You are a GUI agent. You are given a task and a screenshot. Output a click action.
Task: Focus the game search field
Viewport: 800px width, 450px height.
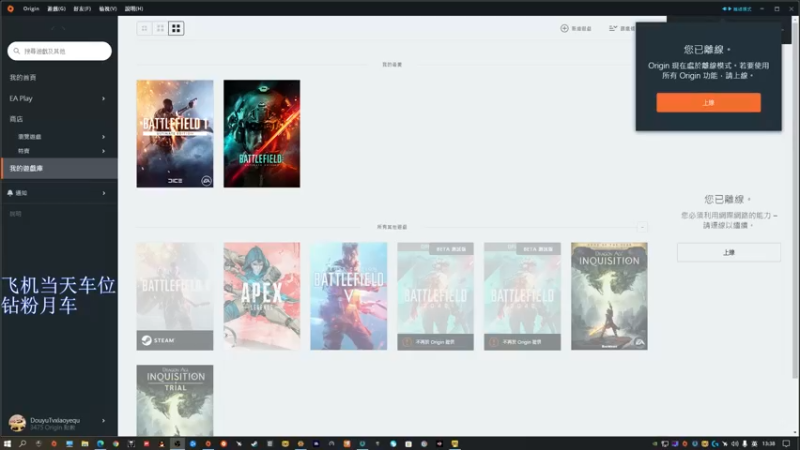pos(60,51)
